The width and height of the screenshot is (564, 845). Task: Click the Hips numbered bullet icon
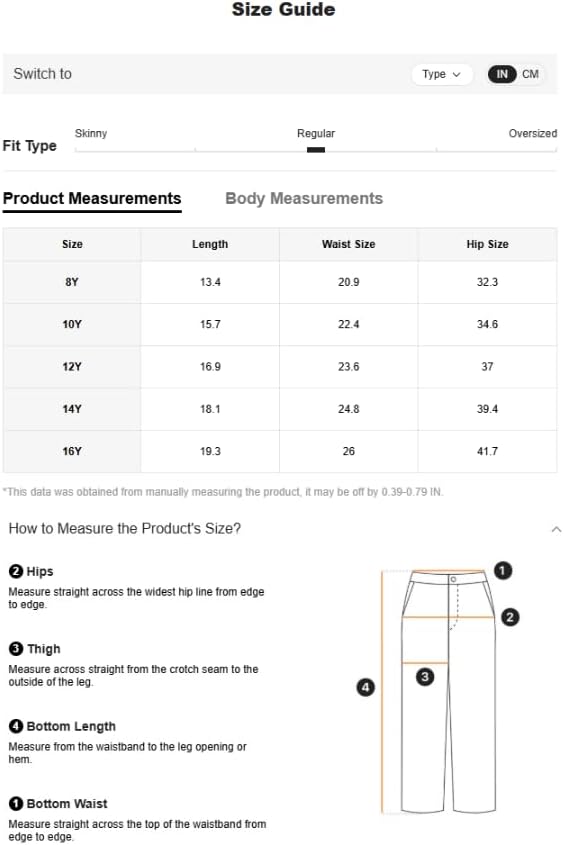click(16, 571)
